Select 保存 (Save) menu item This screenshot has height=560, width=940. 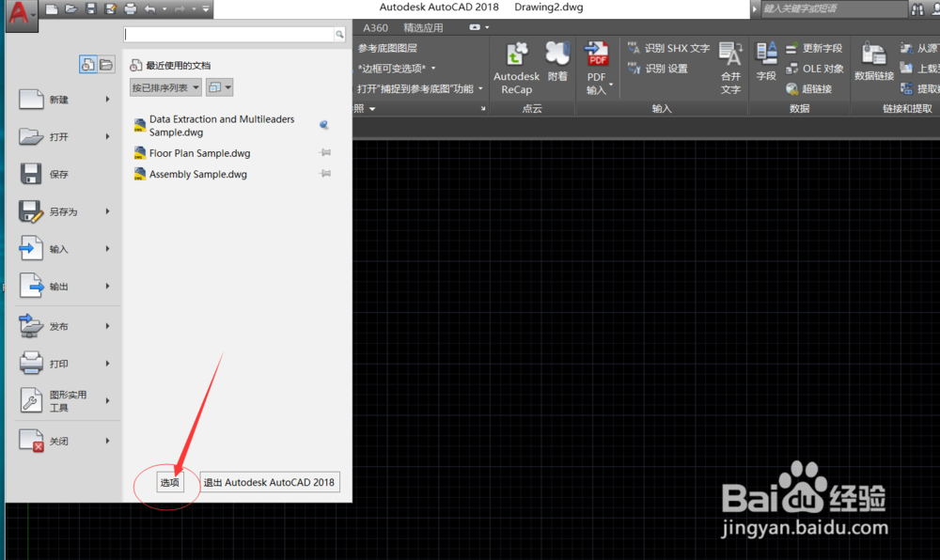pyautogui.click(x=58, y=174)
